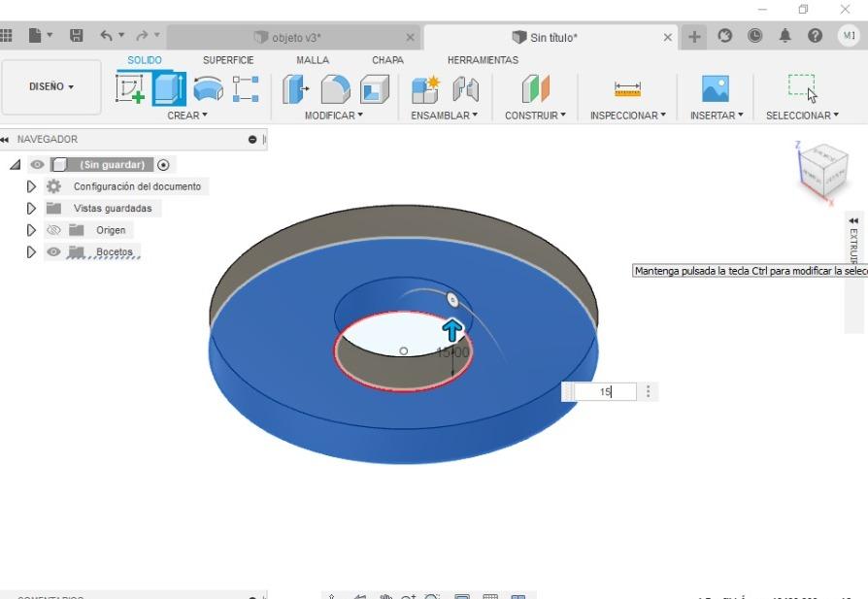The width and height of the screenshot is (868, 599).
Task: Expand the EXTRUIR dialog side panel
Action: 853,221
